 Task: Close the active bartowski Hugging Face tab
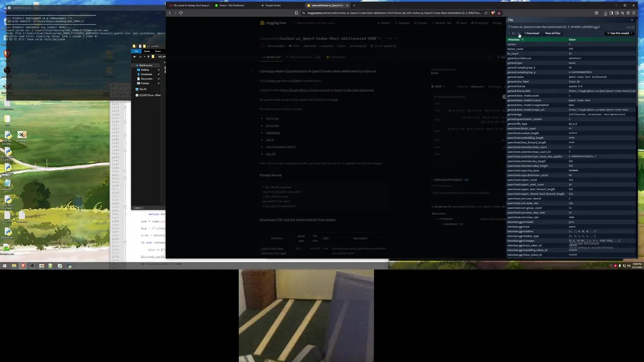pos(347,6)
